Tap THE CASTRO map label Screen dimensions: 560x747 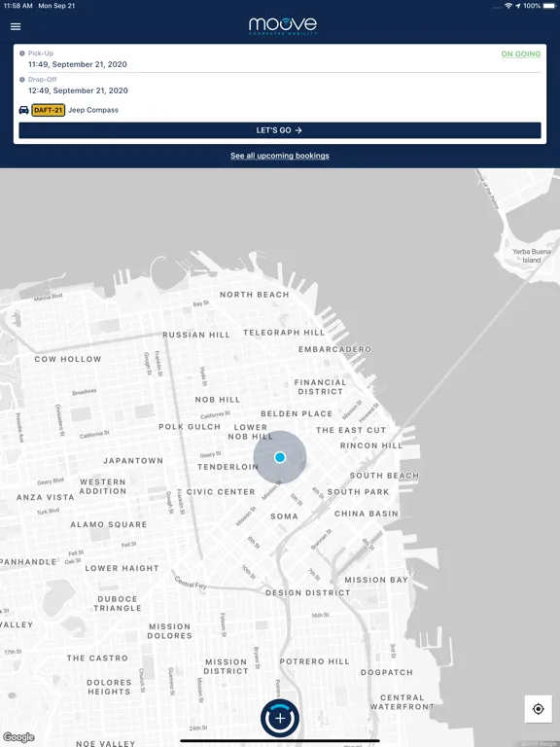[97, 658]
